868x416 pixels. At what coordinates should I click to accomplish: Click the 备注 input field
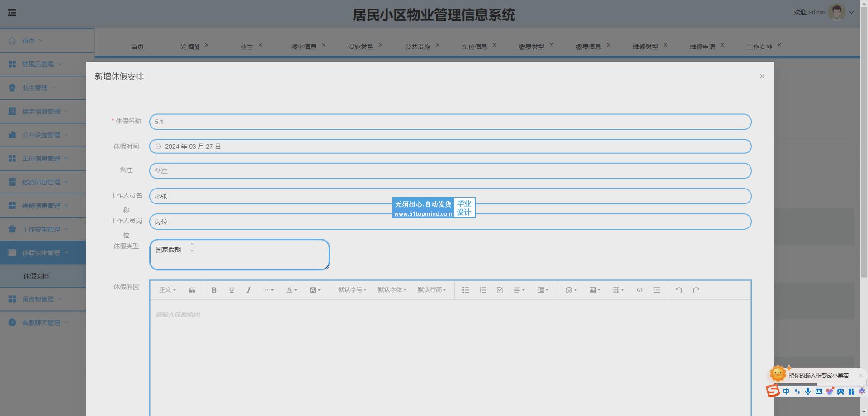(450, 171)
